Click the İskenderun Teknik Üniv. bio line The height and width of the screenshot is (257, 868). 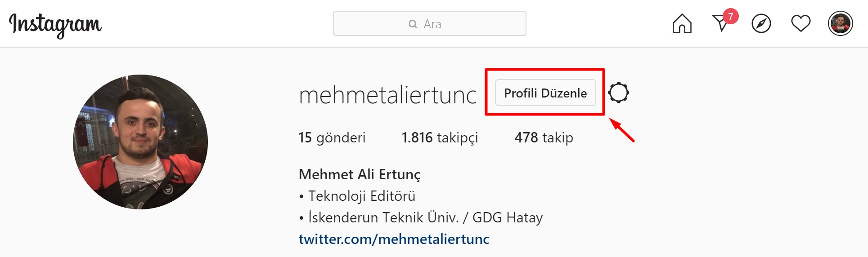coord(421,217)
